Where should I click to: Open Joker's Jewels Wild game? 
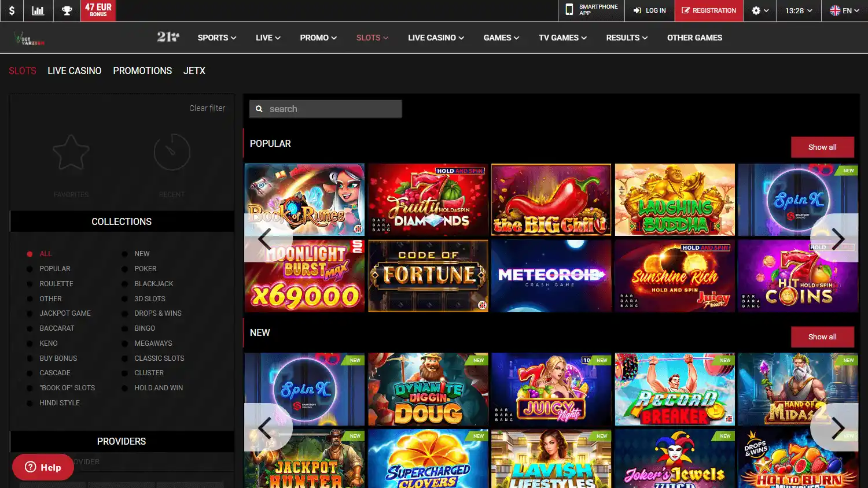[x=675, y=459]
